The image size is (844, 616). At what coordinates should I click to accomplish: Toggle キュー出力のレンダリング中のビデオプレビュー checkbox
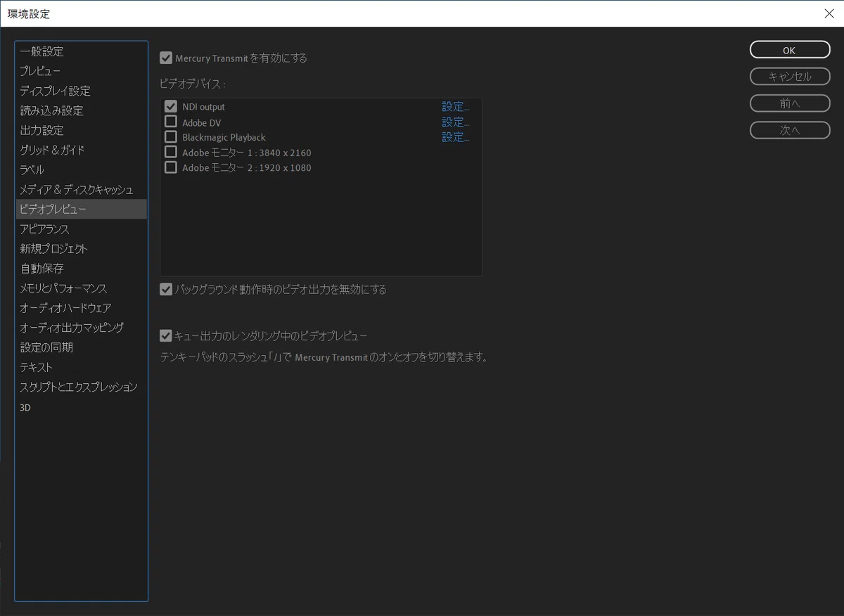pyautogui.click(x=166, y=336)
